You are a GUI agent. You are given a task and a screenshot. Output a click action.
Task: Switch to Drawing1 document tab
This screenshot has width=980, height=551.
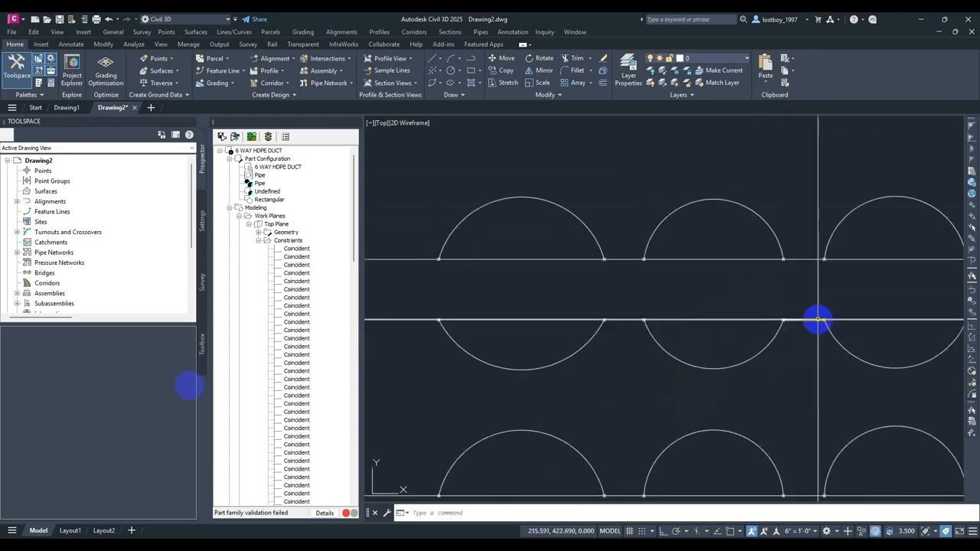67,108
